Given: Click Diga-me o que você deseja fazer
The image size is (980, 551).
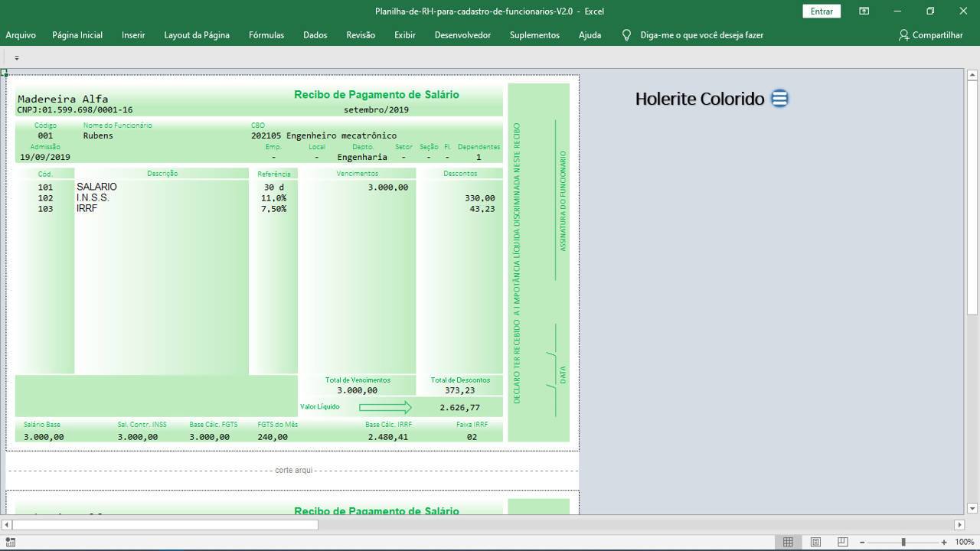Looking at the screenshot, I should (701, 35).
